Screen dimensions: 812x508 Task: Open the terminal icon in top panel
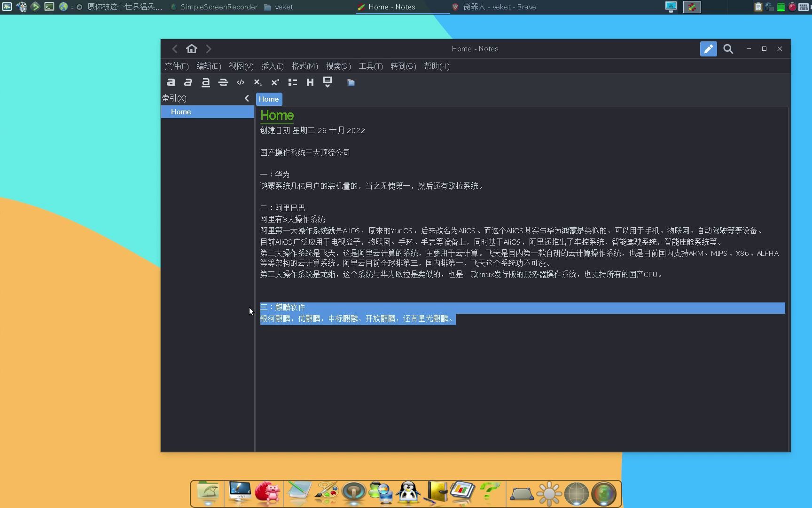(49, 7)
